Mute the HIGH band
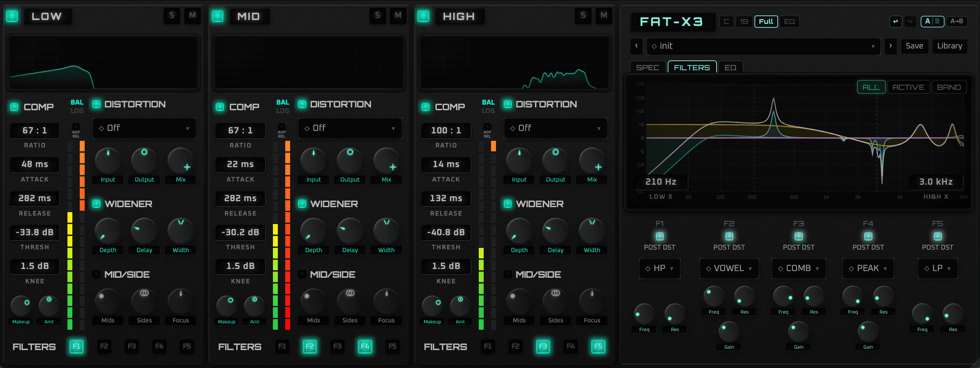This screenshot has width=980, height=368. [x=603, y=16]
